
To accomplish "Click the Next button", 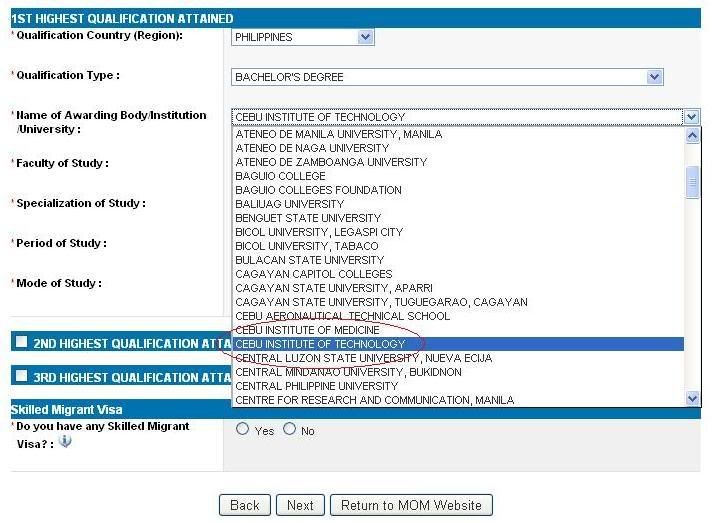I will tap(300, 505).
